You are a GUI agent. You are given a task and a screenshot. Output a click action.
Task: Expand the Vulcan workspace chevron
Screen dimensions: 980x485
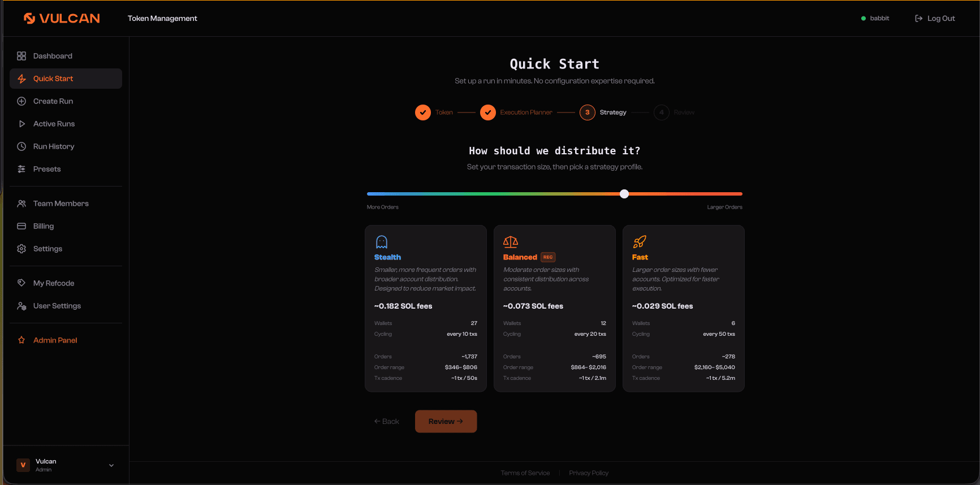(111, 465)
